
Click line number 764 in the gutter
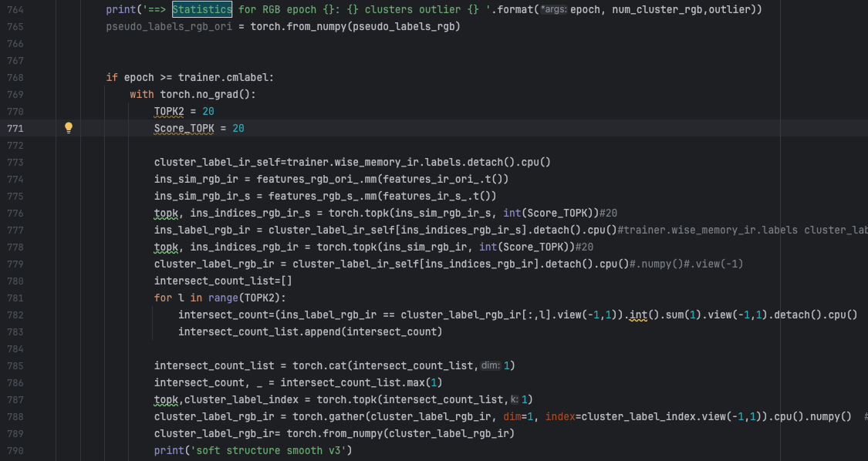(15, 9)
